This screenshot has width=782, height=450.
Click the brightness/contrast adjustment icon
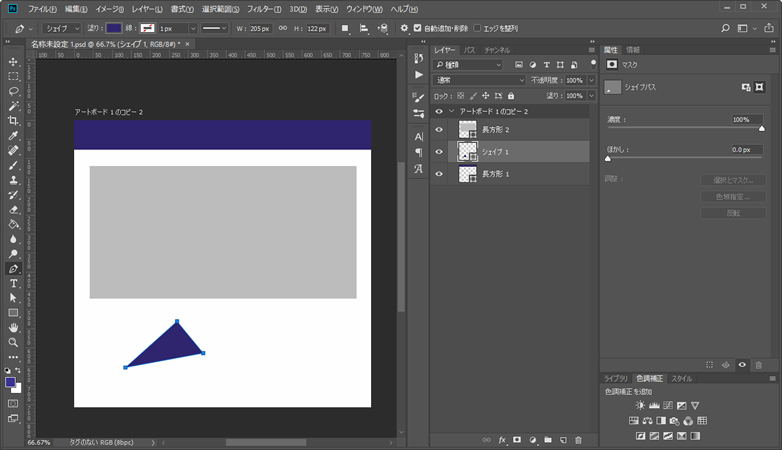point(640,406)
